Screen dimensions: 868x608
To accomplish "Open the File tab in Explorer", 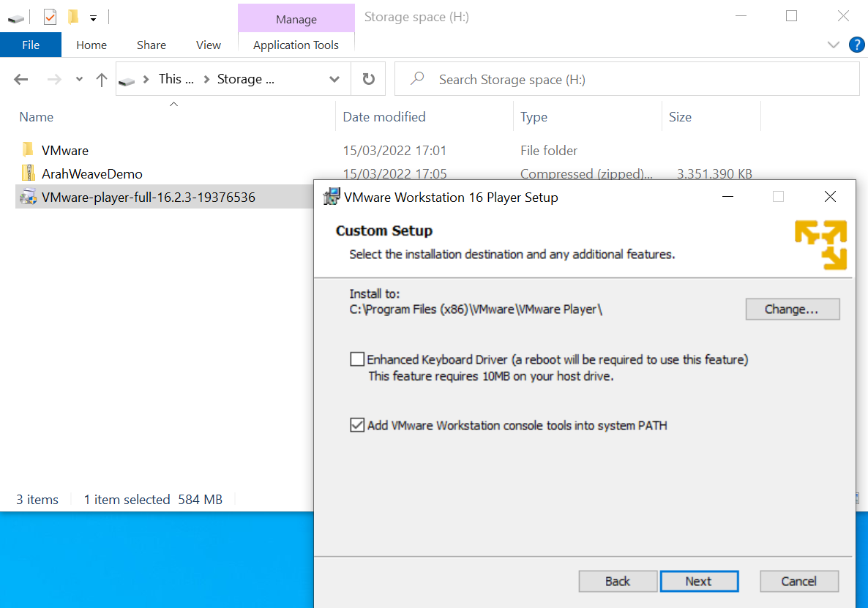I will point(31,45).
